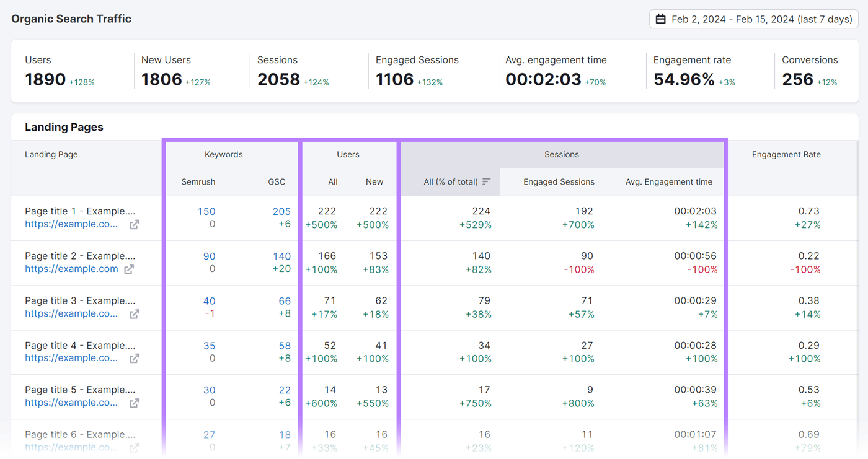868x459 pixels.
Task: Sort by the GSC column header
Action: [x=277, y=181]
